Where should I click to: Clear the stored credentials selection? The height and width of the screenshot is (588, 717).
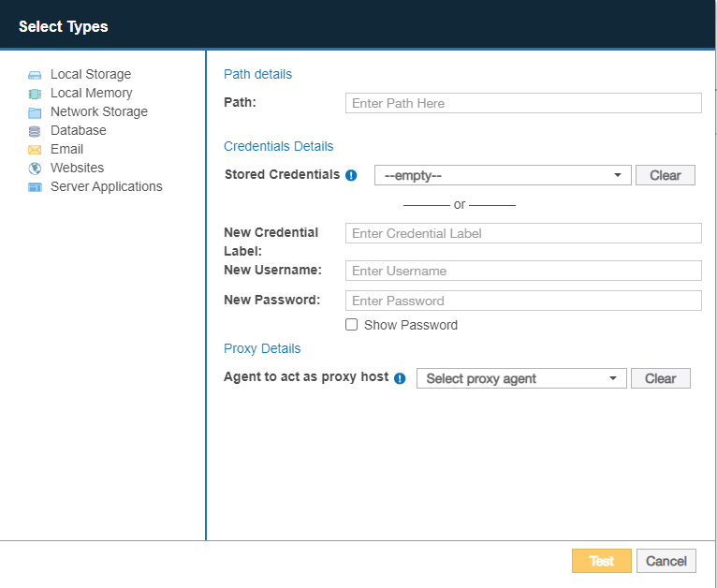665,175
